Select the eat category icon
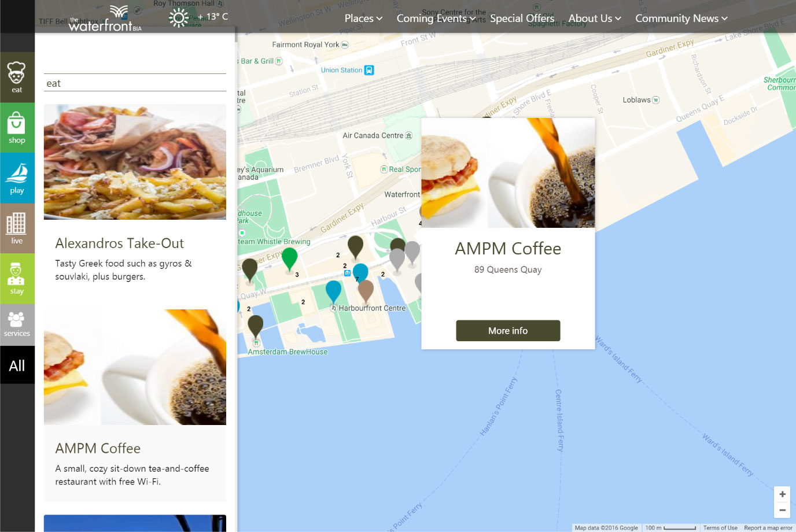The width and height of the screenshot is (796, 532). [x=17, y=77]
